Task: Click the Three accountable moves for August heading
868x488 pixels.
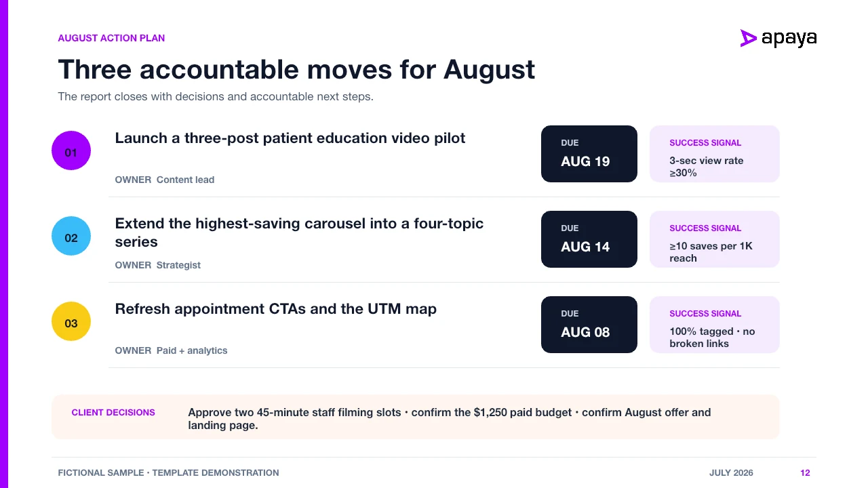Action: [296, 70]
